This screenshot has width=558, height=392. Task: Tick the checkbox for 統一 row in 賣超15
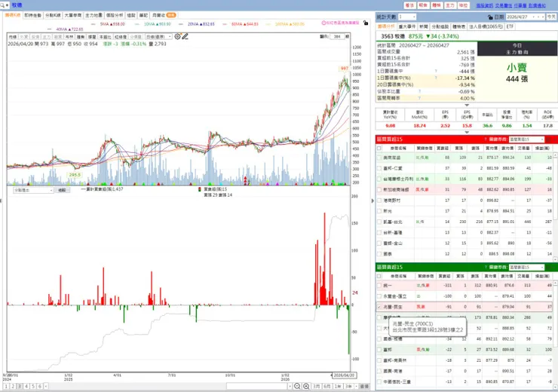(x=379, y=285)
